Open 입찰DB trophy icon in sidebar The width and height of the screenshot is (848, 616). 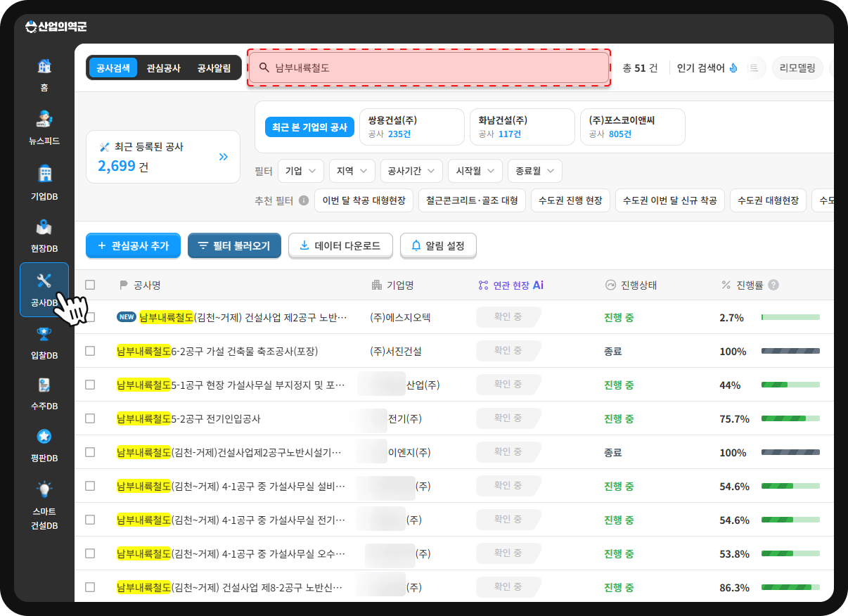(x=44, y=334)
